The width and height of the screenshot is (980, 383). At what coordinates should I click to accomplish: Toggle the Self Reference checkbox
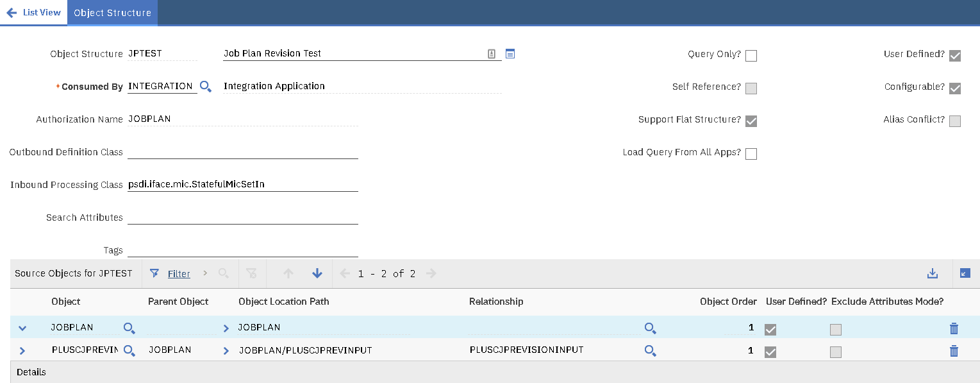pos(751,89)
